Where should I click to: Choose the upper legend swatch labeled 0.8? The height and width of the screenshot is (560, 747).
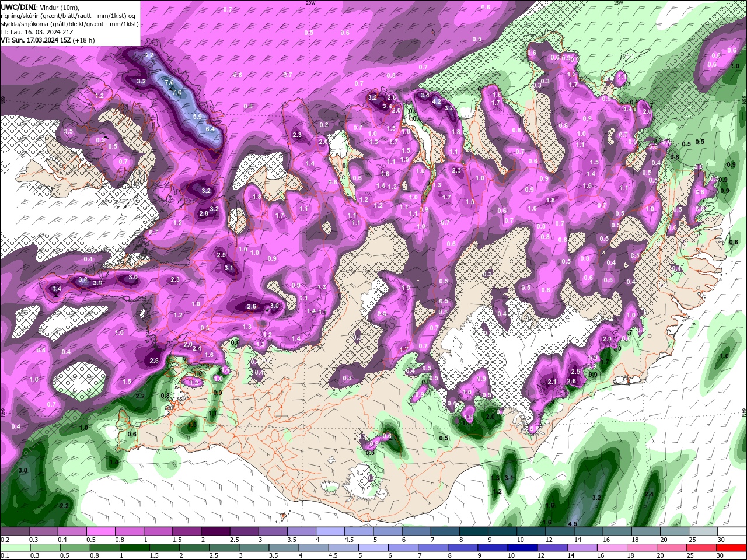[x=129, y=531]
